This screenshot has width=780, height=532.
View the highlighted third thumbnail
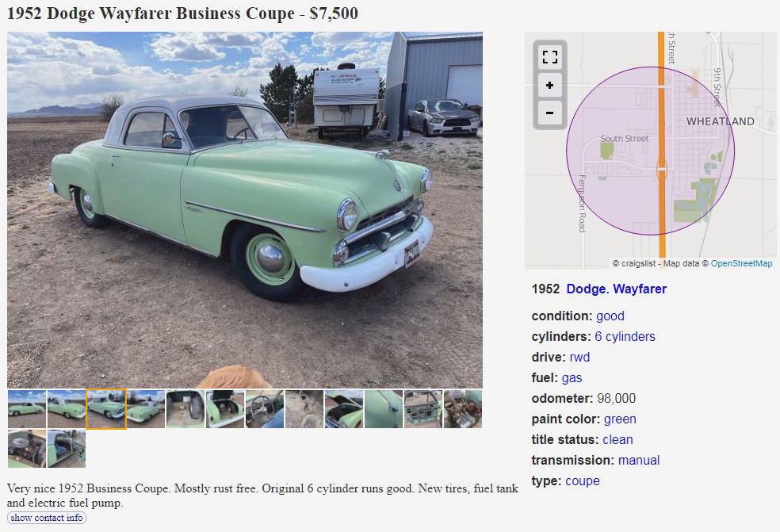pyautogui.click(x=106, y=409)
